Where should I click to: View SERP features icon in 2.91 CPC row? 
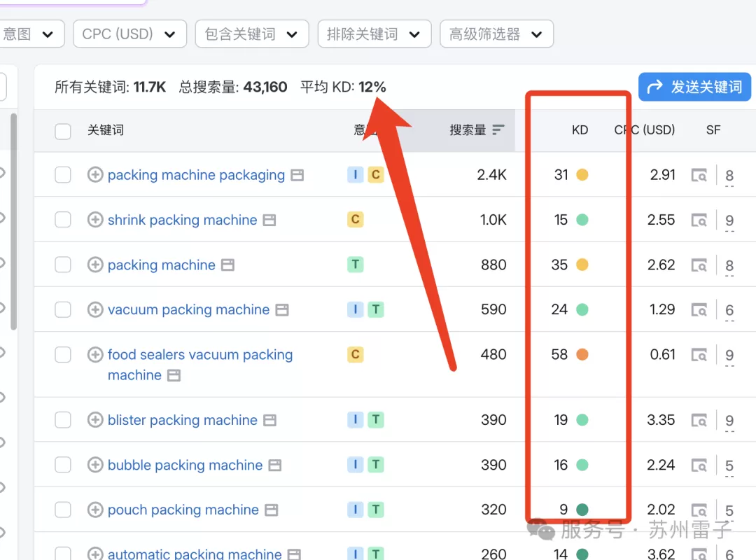699,175
